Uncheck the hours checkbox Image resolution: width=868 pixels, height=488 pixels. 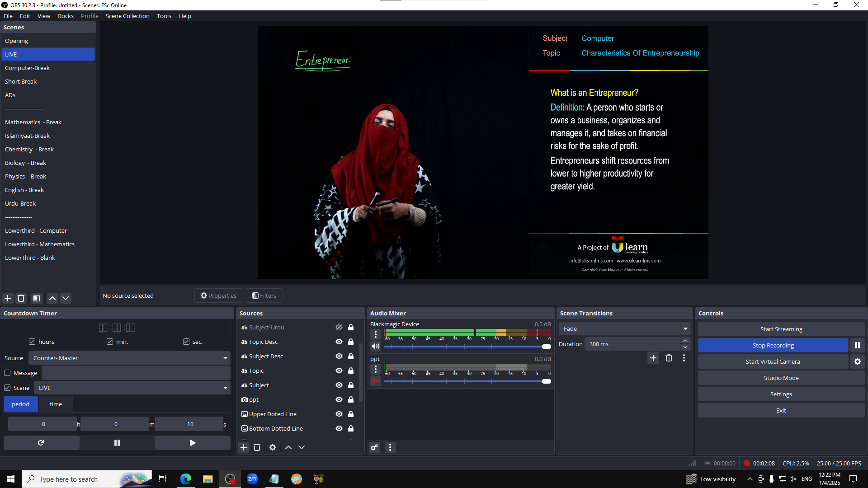click(32, 342)
